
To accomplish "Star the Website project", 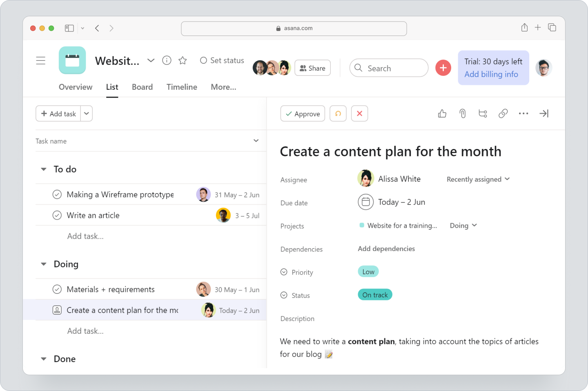I will (182, 60).
